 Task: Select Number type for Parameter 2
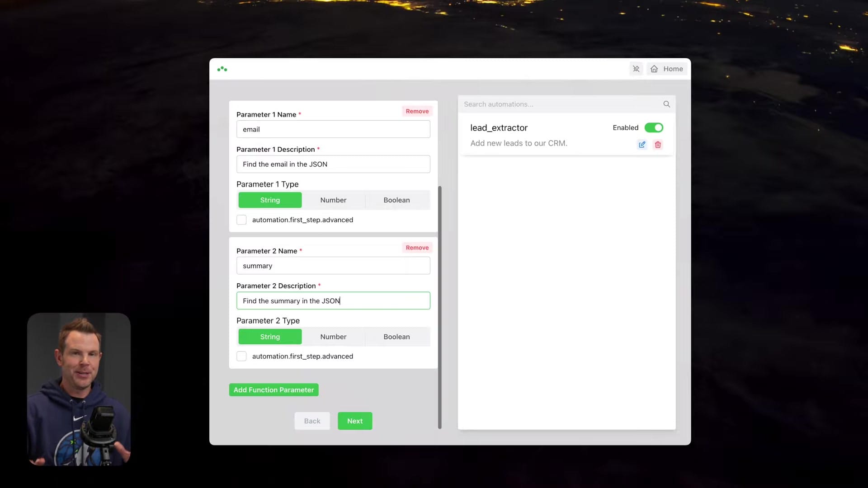(333, 337)
